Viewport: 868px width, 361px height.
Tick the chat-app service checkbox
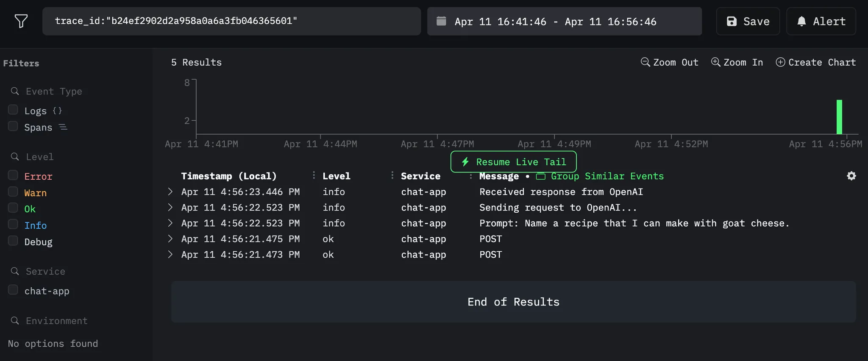pyautogui.click(x=13, y=290)
